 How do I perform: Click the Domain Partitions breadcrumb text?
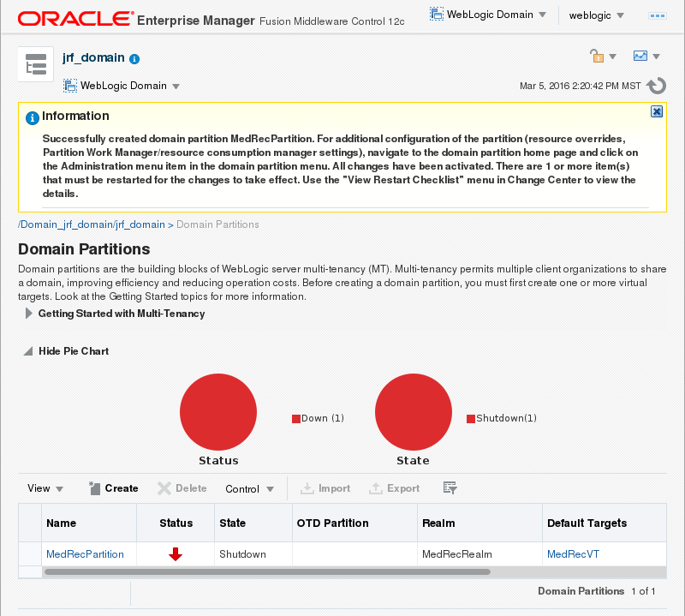[217, 224]
